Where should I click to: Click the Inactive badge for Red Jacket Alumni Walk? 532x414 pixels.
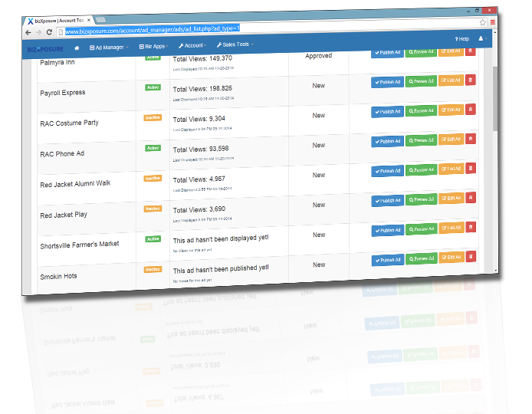(153, 178)
